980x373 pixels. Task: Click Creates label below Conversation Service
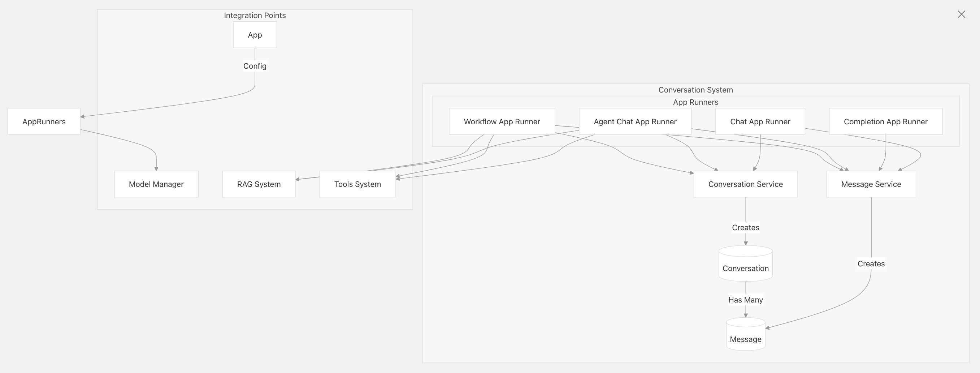click(746, 227)
